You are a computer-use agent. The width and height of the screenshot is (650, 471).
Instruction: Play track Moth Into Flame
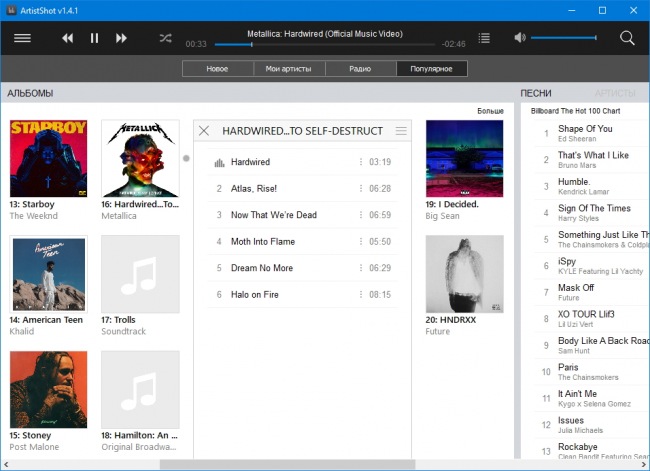point(303,242)
